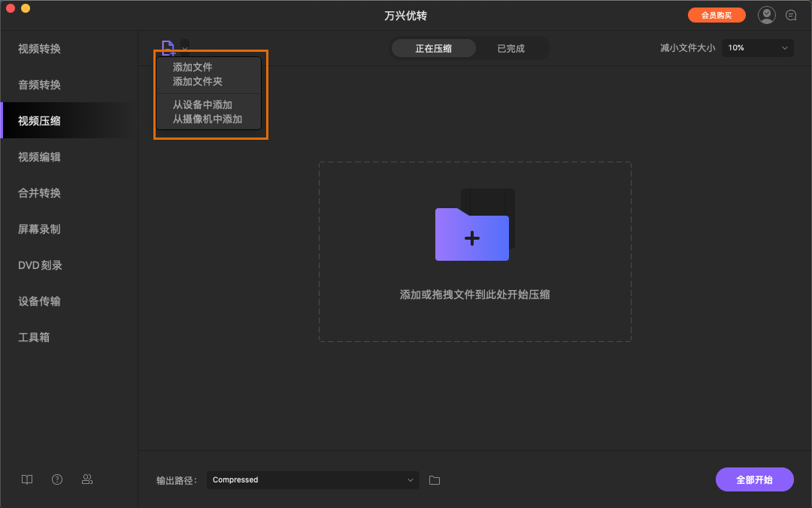Viewport: 812px width, 508px height.
Task: Select the 正在压缩 tab
Action: pyautogui.click(x=434, y=47)
